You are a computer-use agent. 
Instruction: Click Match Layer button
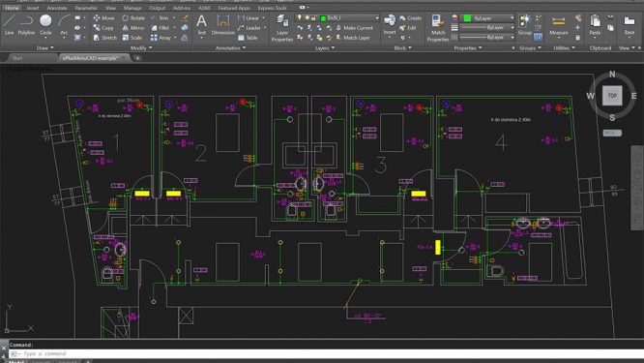tap(353, 38)
